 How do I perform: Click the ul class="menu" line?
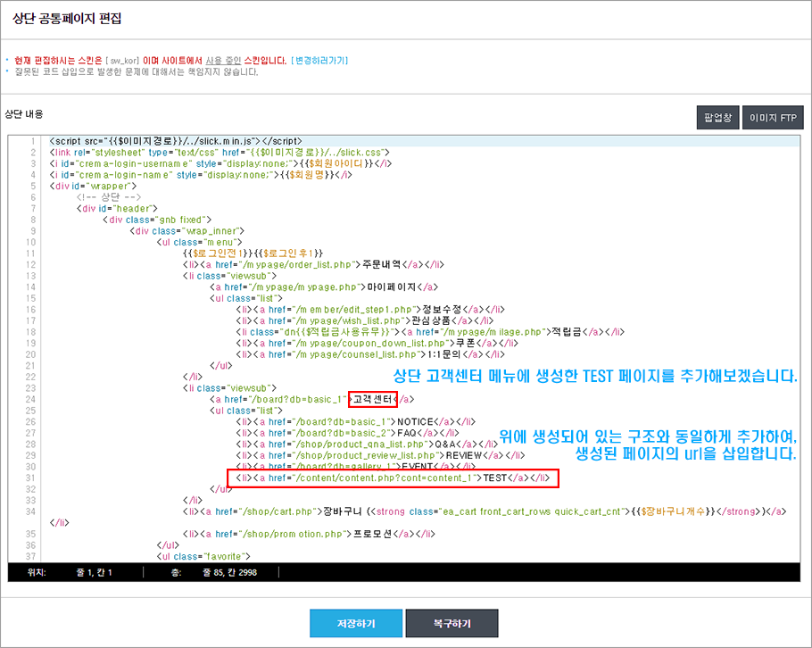pyautogui.click(x=199, y=242)
